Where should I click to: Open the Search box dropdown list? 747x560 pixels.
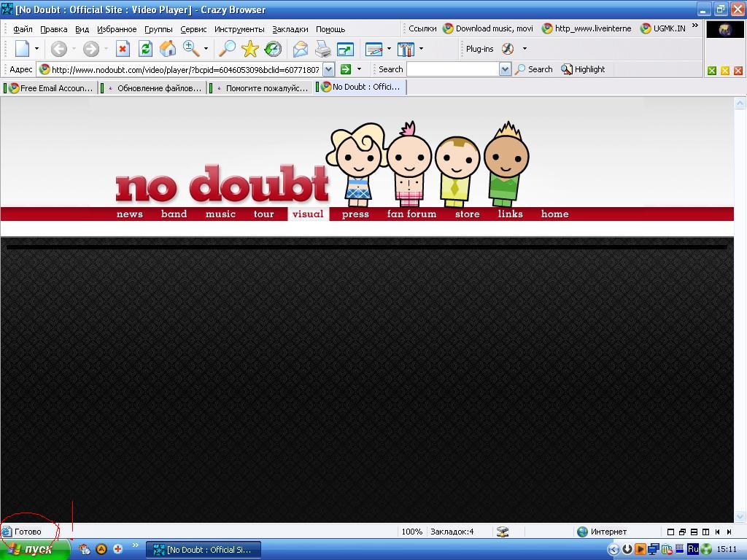(x=505, y=69)
